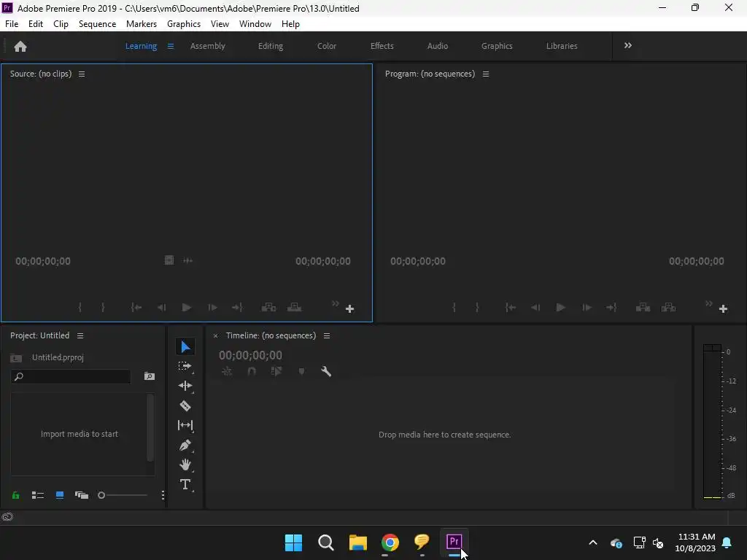Switch Project panel to Icon View
747x560 pixels.
coord(60,495)
